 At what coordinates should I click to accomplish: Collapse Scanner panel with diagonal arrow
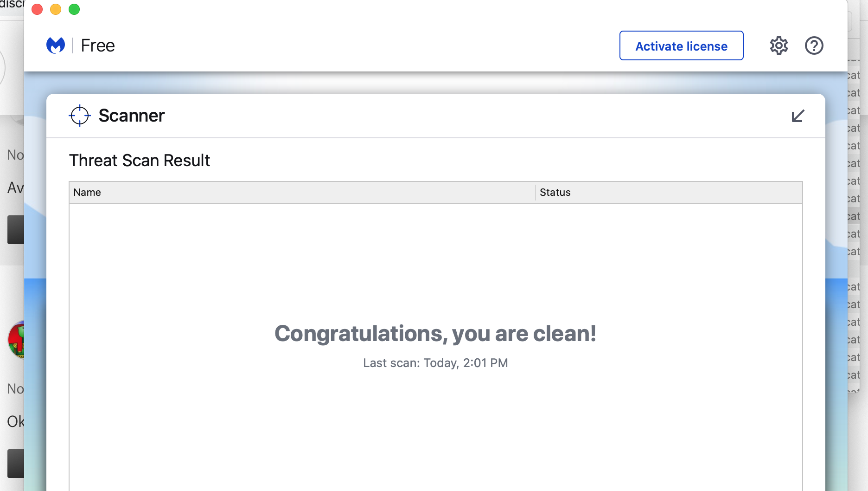[798, 116]
